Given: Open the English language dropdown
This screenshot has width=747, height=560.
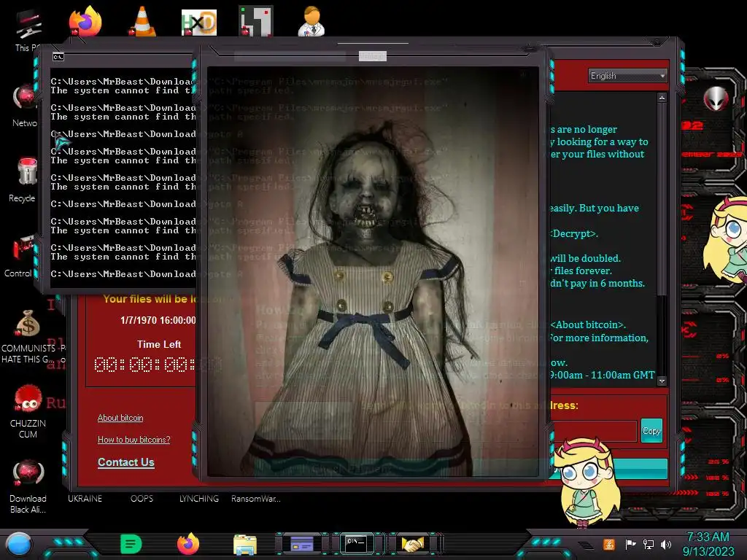Looking at the screenshot, I should tap(627, 76).
